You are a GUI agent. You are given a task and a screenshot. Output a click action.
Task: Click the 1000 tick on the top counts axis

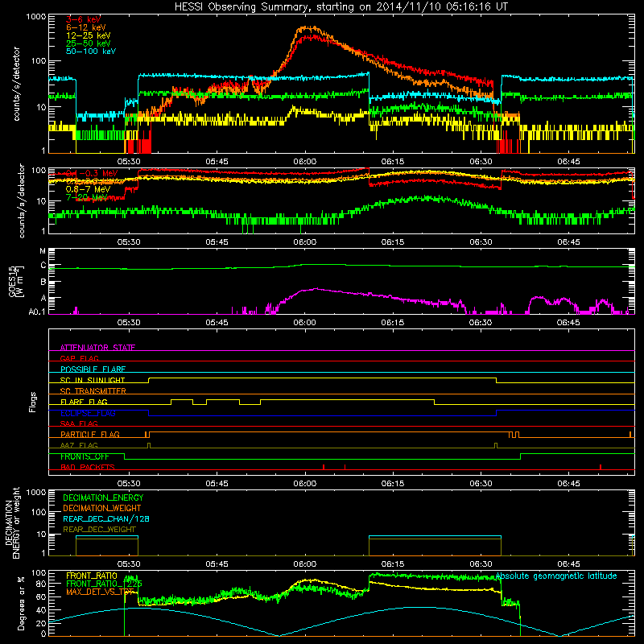coord(35,17)
